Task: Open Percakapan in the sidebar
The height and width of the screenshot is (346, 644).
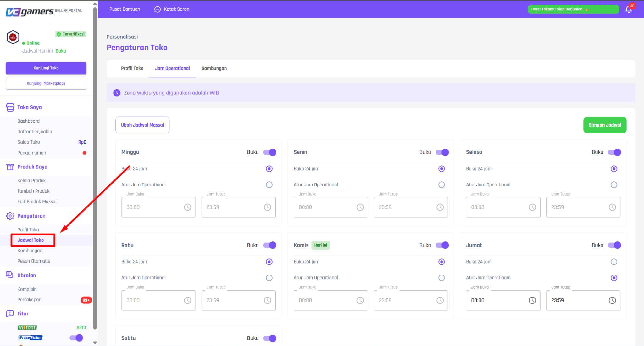Action: point(30,300)
